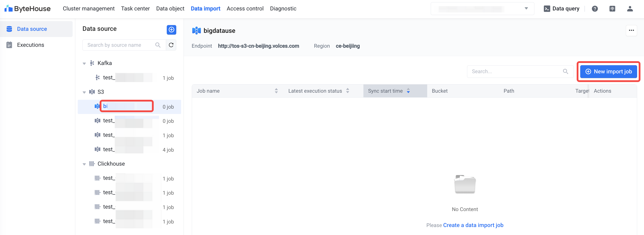Image resolution: width=644 pixels, height=235 pixels.
Task: Open the Task center menu
Action: (135, 9)
